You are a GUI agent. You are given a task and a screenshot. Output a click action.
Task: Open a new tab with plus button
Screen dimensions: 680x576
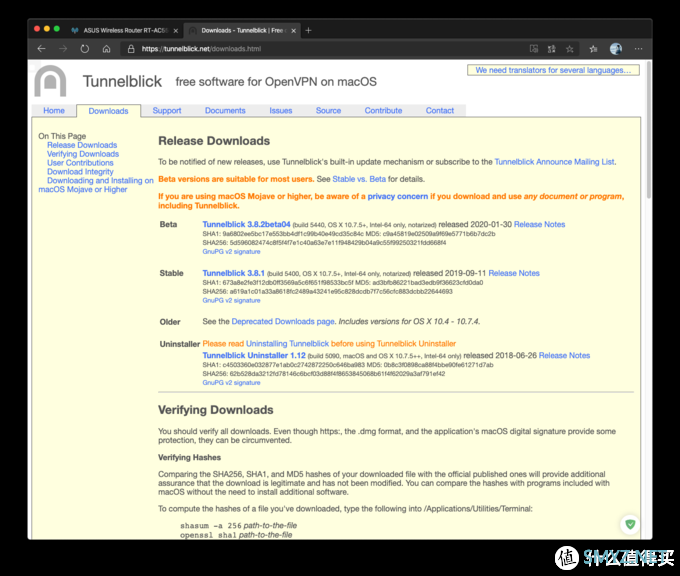pos(308,30)
